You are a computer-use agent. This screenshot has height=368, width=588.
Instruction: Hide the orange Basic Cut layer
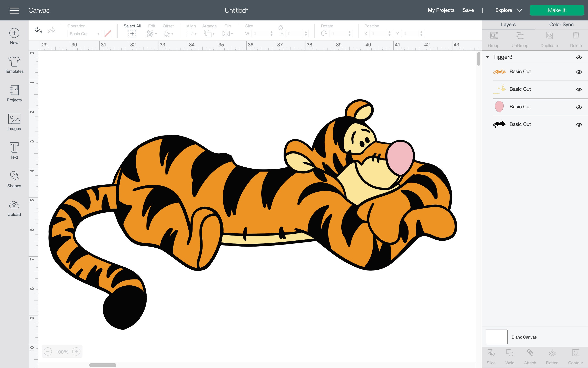[x=579, y=72]
